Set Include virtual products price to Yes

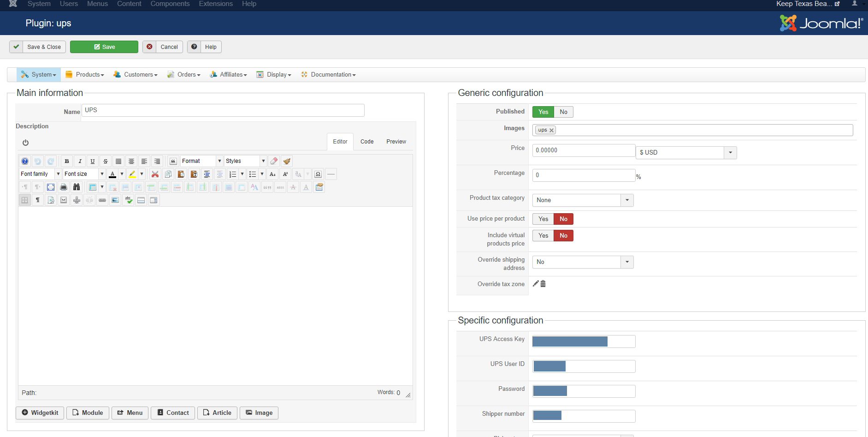(543, 235)
